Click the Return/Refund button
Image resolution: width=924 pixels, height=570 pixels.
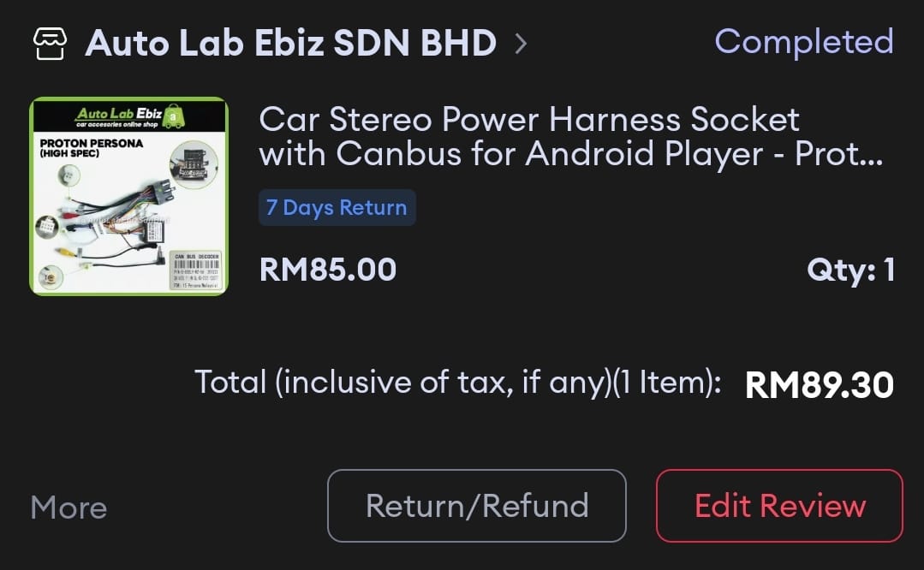pos(477,506)
